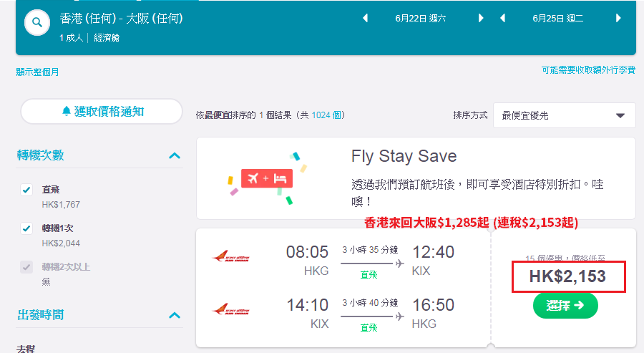
Task: Collapse the 出發時間 filter section
Action: pos(175,316)
